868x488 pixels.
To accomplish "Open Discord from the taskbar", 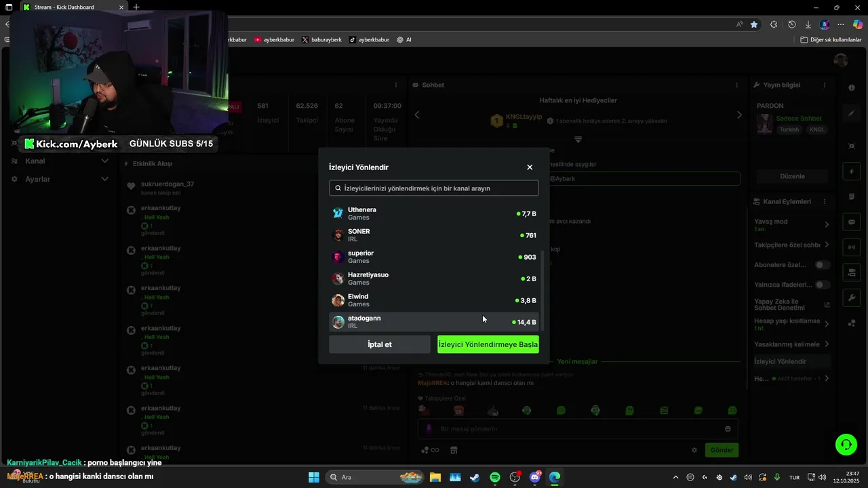I will coord(535,477).
